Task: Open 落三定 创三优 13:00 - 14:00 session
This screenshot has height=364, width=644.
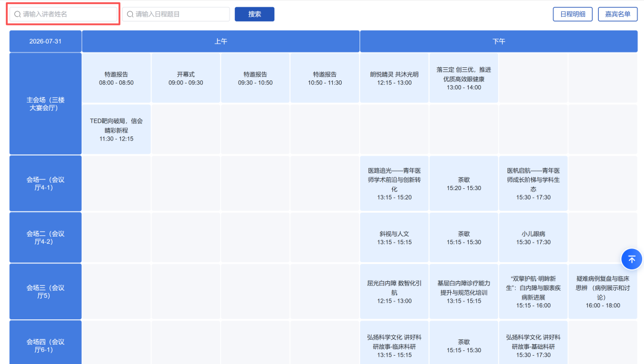Action: [464, 78]
